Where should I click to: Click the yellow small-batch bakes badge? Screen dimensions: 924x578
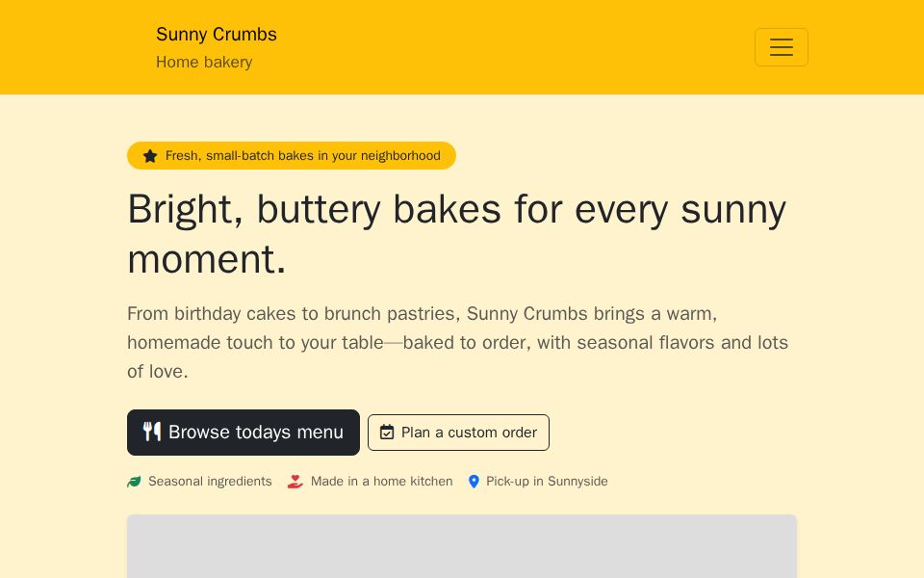291,155
